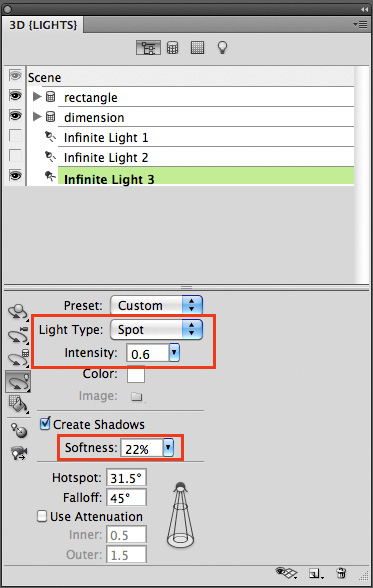Select the Filter By Materials icon

pos(197,48)
